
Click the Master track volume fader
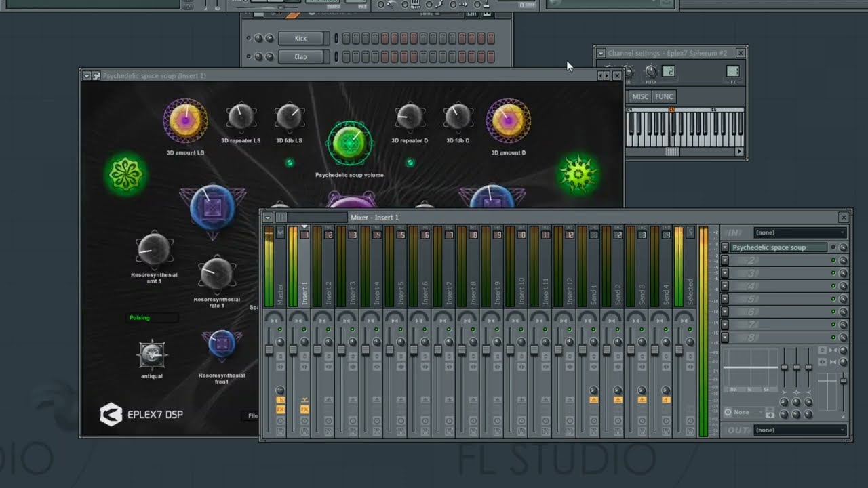[x=269, y=350]
